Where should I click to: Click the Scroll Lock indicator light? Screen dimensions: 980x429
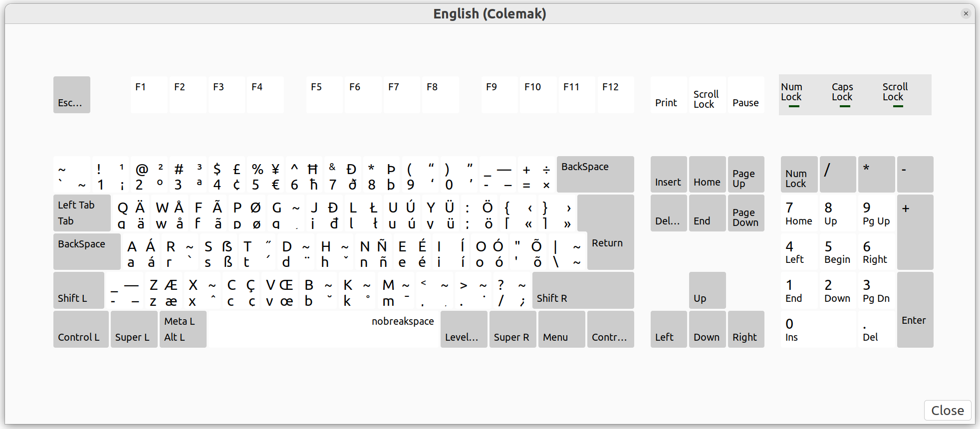coord(898,106)
